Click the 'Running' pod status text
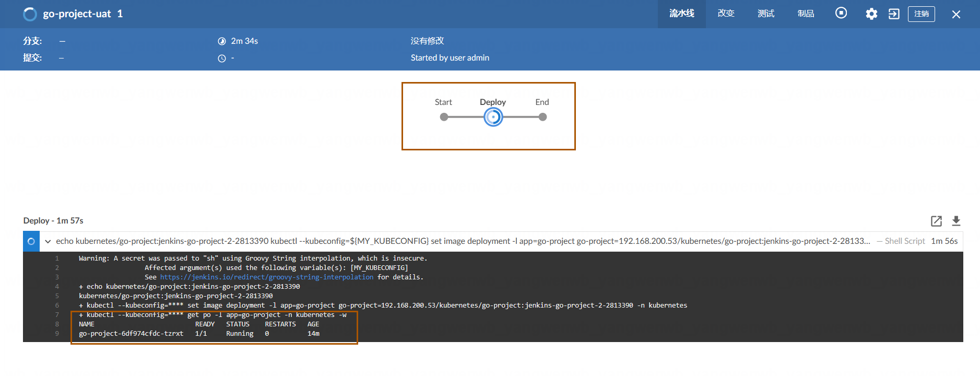The image size is (980, 376). pyautogui.click(x=240, y=334)
